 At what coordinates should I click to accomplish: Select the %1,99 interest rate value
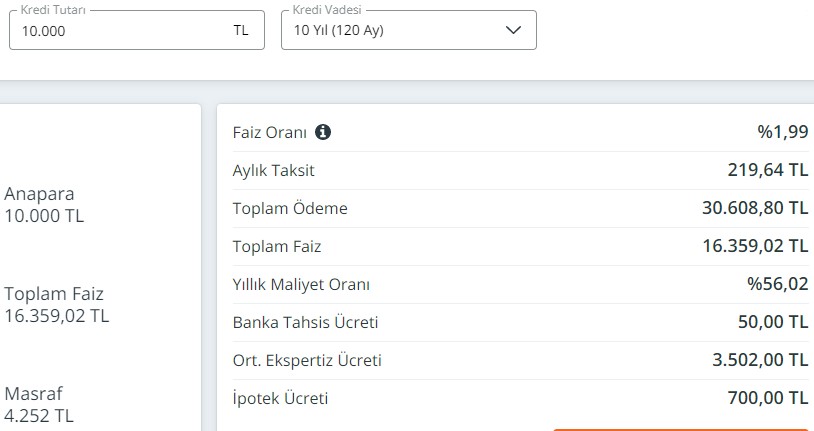tap(783, 132)
